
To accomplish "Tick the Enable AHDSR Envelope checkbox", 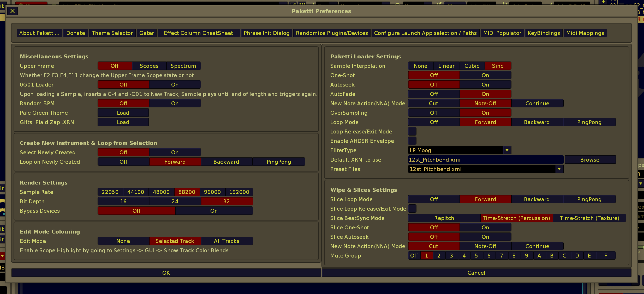I will tap(412, 141).
